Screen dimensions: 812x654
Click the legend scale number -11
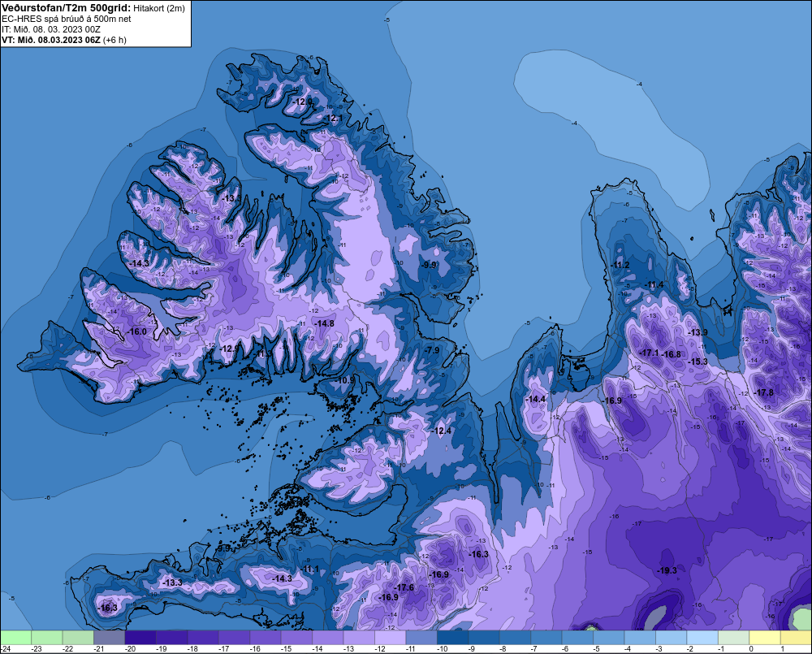click(x=411, y=649)
